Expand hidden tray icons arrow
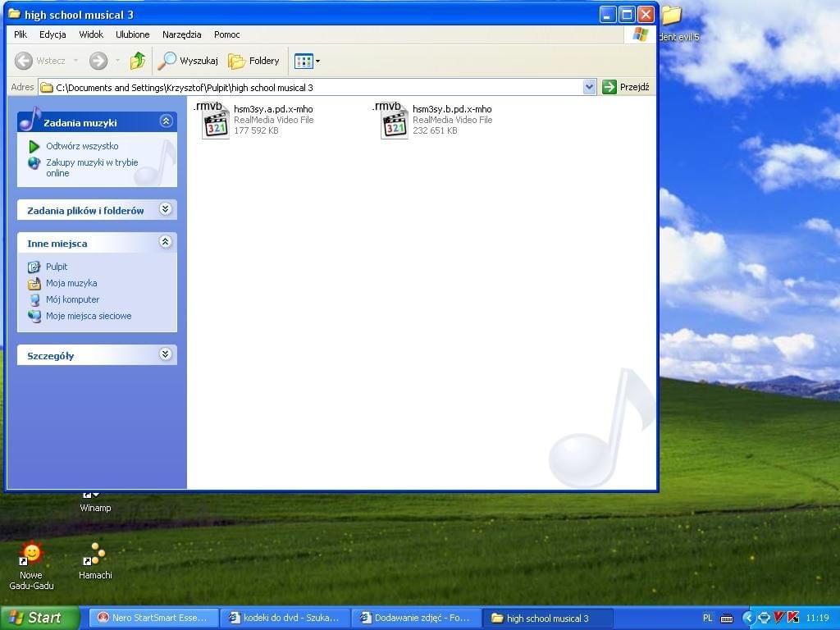This screenshot has height=630, width=840. pos(747,619)
